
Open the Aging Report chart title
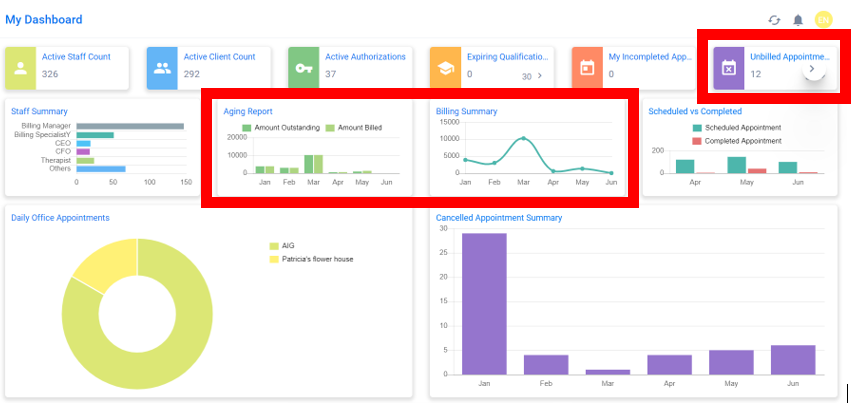tap(248, 111)
